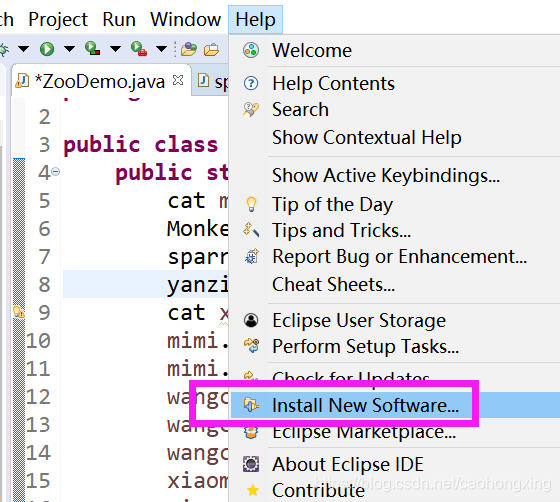Click the 'xiaom' text on line 15

[x=198, y=481]
